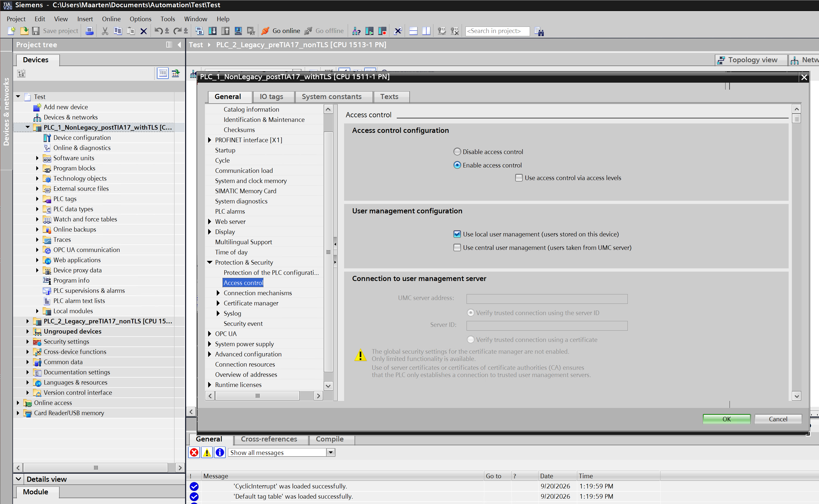Check Use central user management checkbox

[x=457, y=247]
